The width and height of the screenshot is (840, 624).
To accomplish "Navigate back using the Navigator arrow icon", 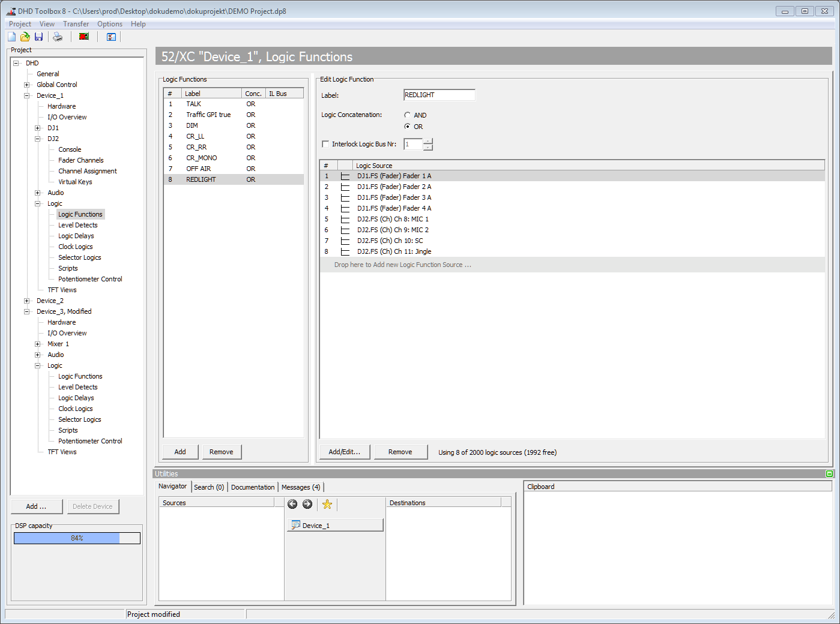I will point(292,504).
